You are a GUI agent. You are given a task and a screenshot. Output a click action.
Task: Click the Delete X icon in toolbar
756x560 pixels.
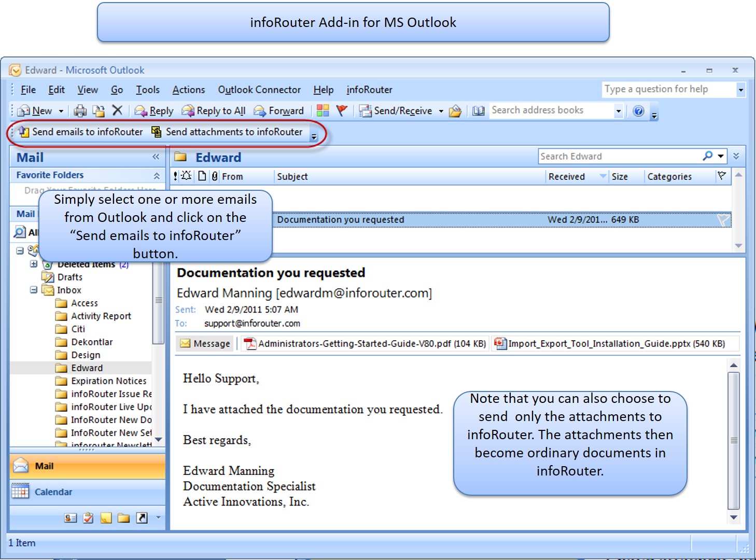pyautogui.click(x=117, y=110)
